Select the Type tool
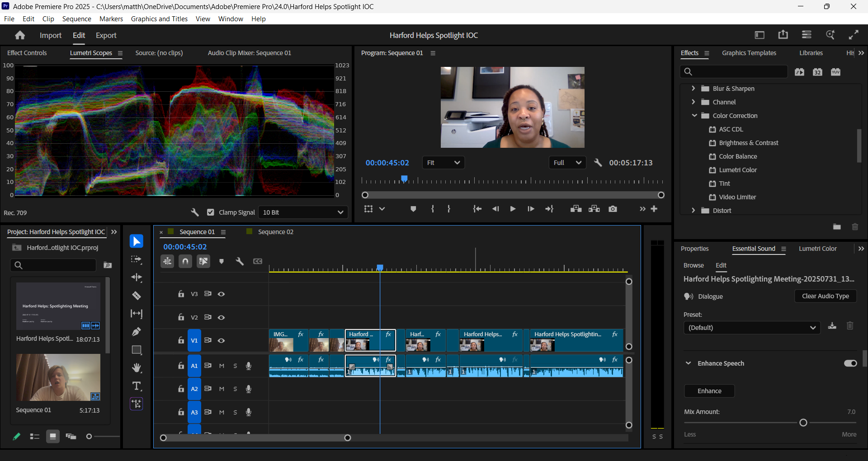The image size is (868, 461). pyautogui.click(x=136, y=386)
